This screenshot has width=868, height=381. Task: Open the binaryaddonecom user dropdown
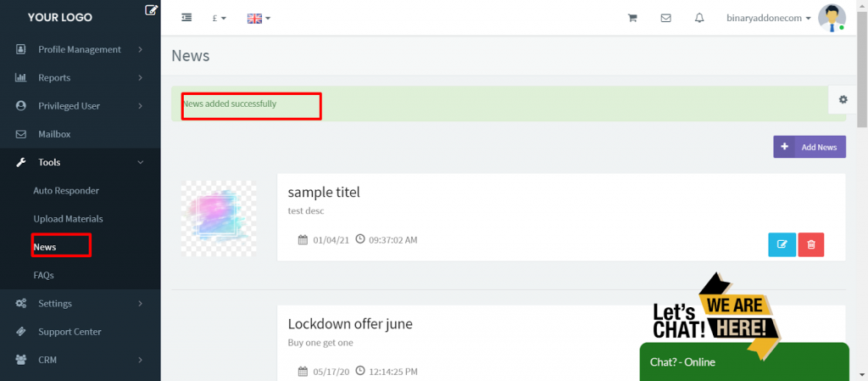pyautogui.click(x=768, y=18)
